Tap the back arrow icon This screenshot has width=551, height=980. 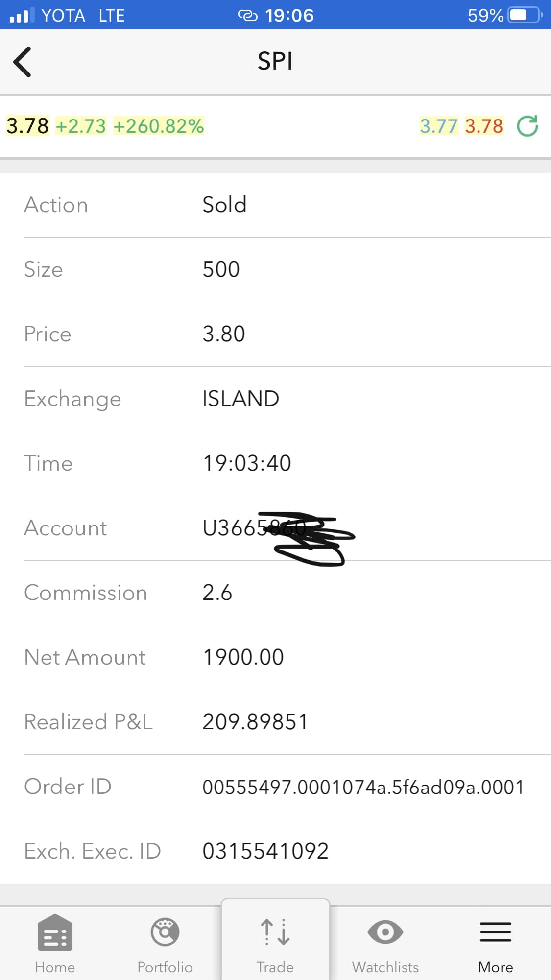[x=23, y=62]
